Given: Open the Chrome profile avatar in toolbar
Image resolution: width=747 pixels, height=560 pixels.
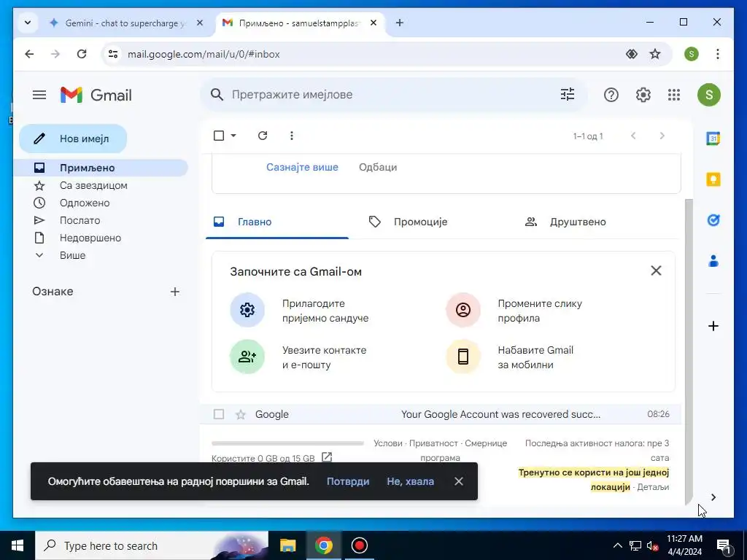Looking at the screenshot, I should 692,54.
